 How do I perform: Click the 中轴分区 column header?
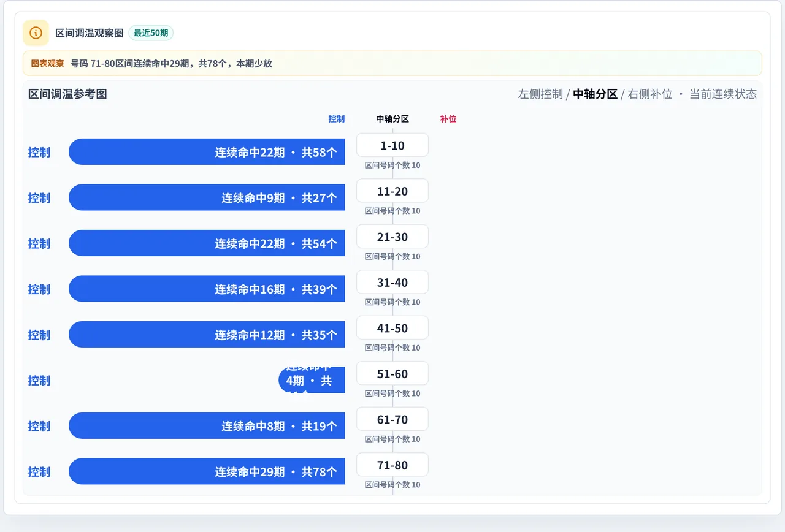(392, 119)
